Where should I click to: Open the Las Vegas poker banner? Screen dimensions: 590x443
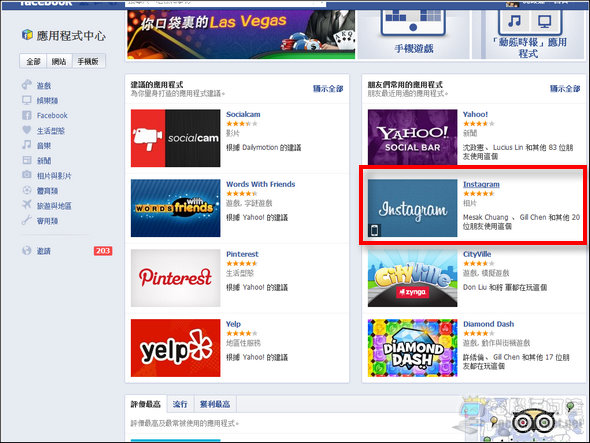[x=241, y=34]
